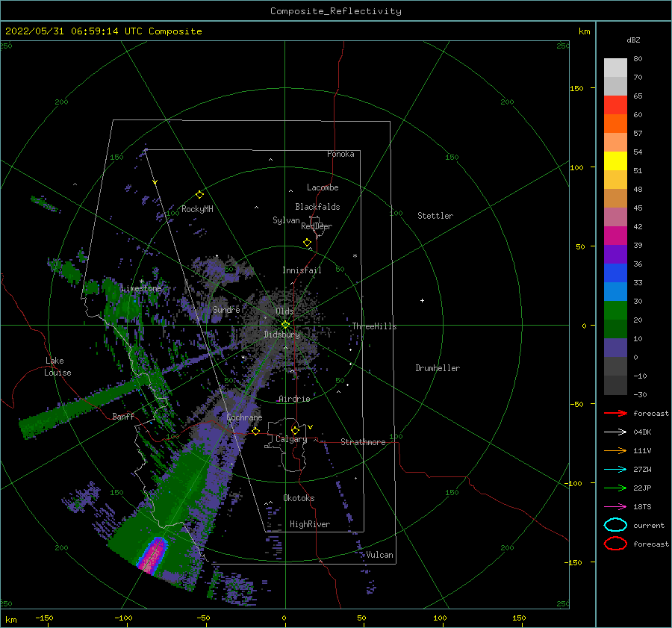The height and width of the screenshot is (628, 672).
Task: Click the yellow diamond marker below RedDeer
Action: pyautogui.click(x=307, y=243)
